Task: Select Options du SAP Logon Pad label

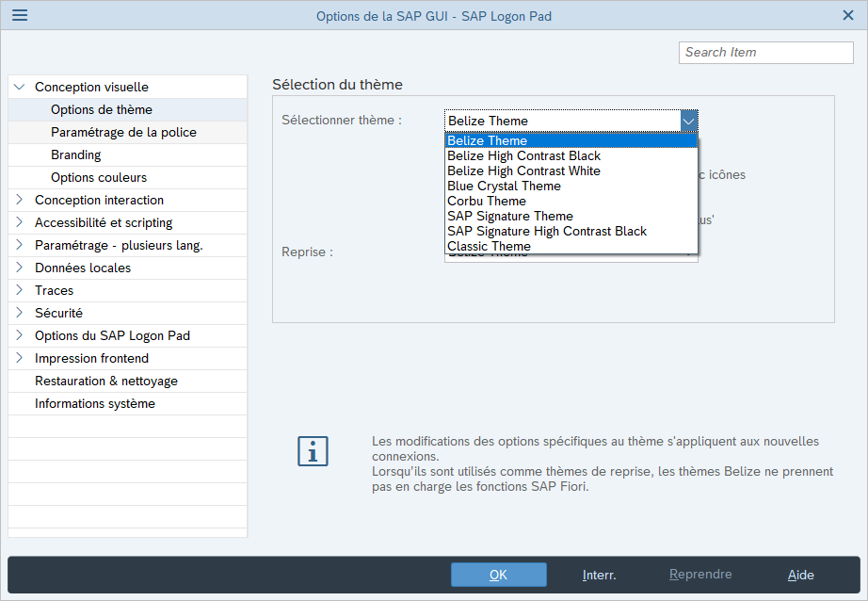Action: [112, 335]
